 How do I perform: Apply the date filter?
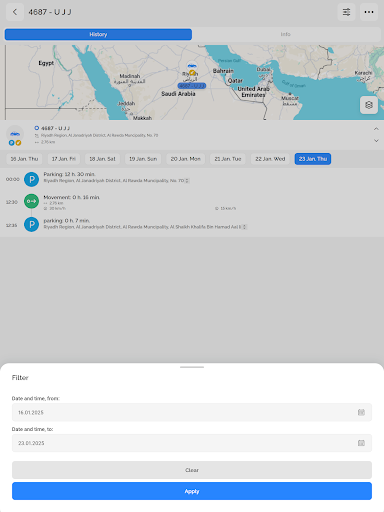[x=192, y=491]
